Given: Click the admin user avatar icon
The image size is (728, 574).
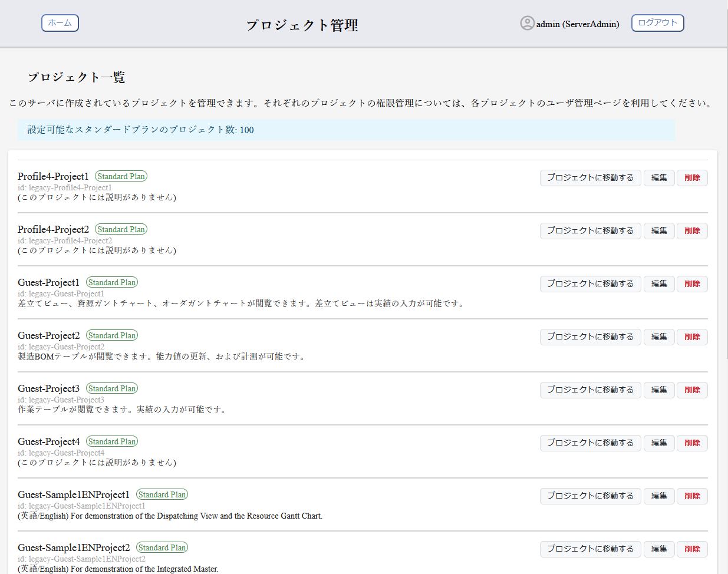Looking at the screenshot, I should pyautogui.click(x=526, y=23).
